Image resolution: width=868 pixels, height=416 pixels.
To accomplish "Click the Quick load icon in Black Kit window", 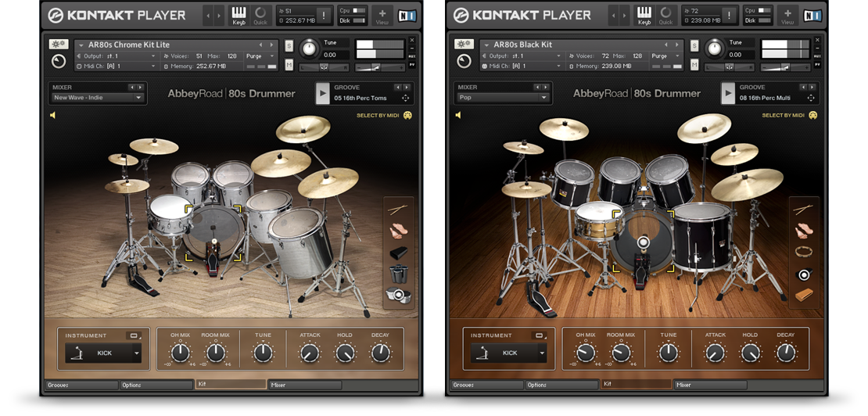I will pos(665,15).
